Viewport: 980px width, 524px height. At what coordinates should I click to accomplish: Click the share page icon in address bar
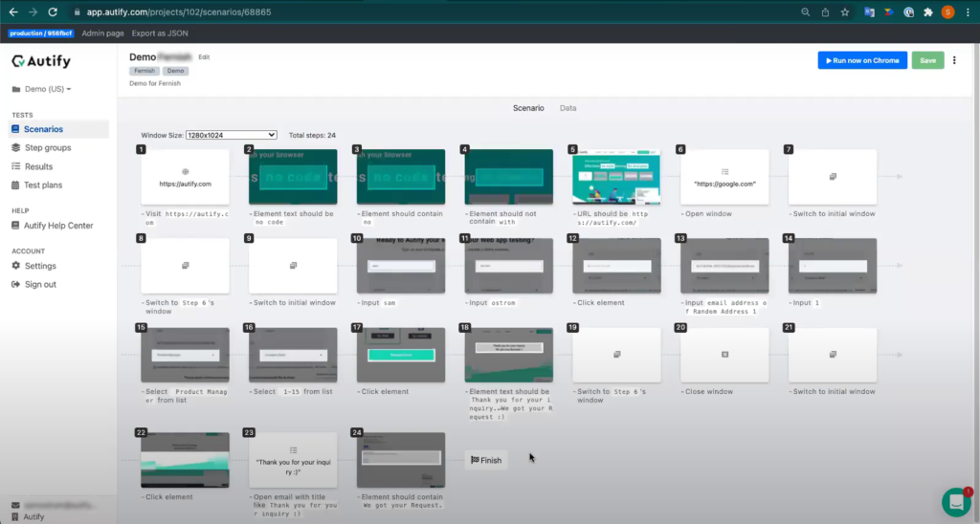[825, 11]
